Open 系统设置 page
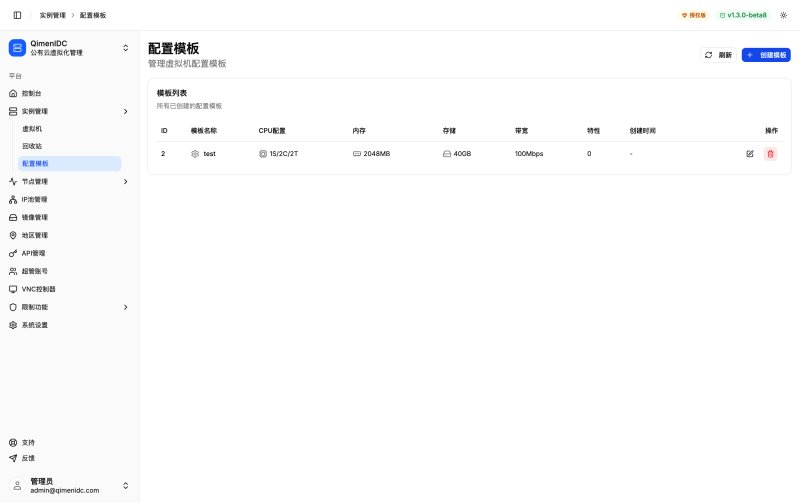This screenshot has width=800, height=503. click(68, 325)
